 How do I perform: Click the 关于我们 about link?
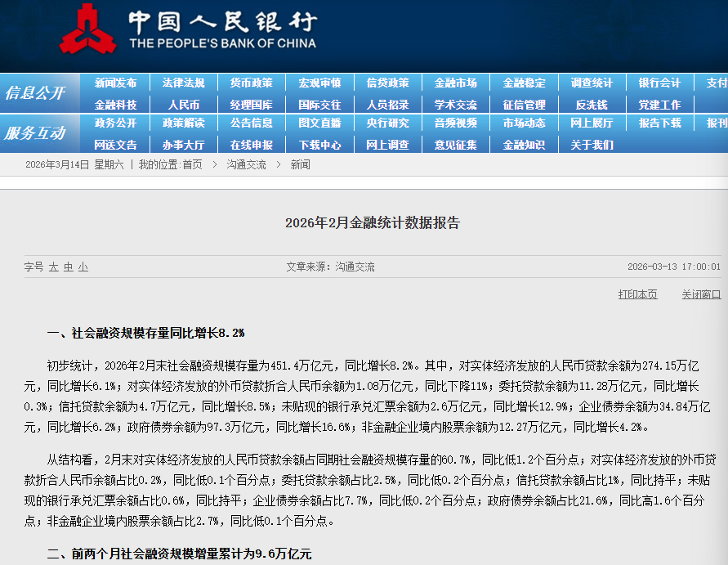592,145
